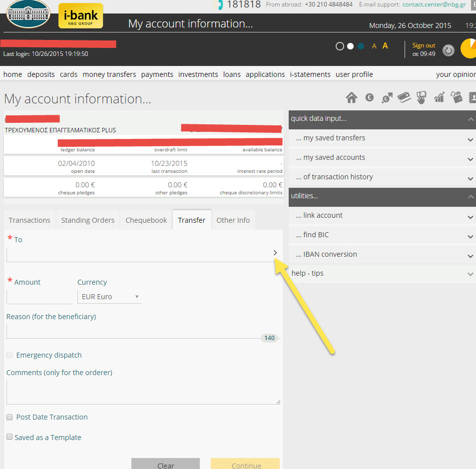The height and width of the screenshot is (469, 476).
Task: Open the EUR Euro currency dropdown
Action: [109, 297]
